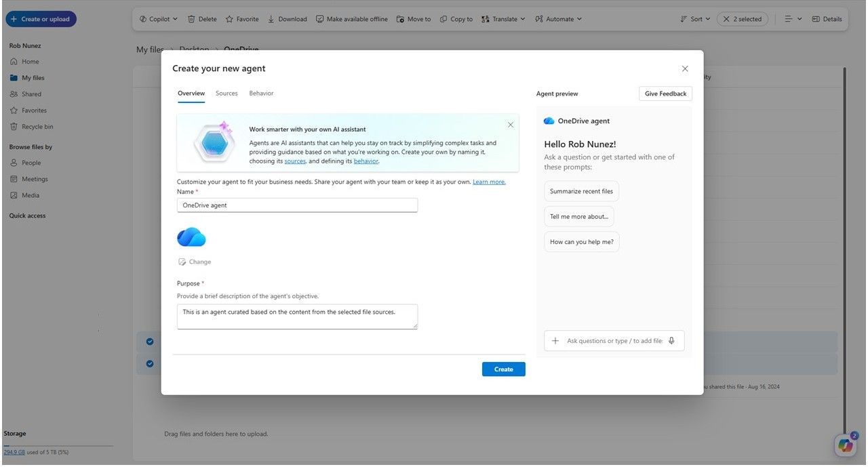Dismiss the Work smarter banner
Viewport: 868px width, 467px height.
(x=511, y=125)
